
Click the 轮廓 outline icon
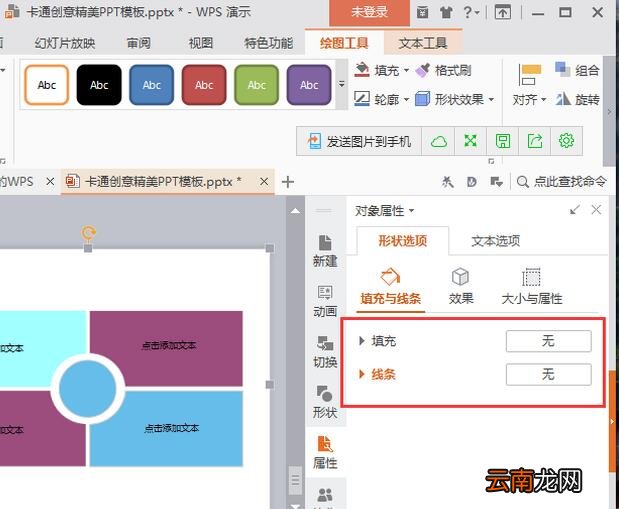pyautogui.click(x=362, y=99)
